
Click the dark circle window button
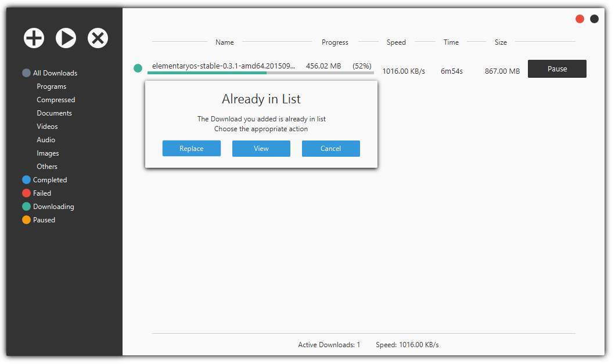coord(594,19)
